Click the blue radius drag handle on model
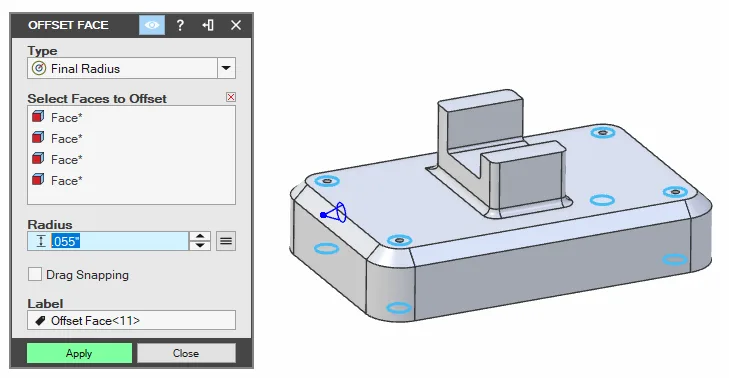This screenshot has width=729, height=378. click(334, 213)
